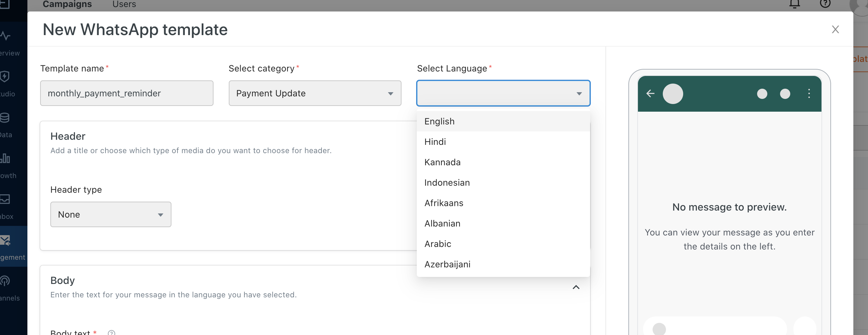Open the Users tab
This screenshot has width=868, height=335.
124,4
